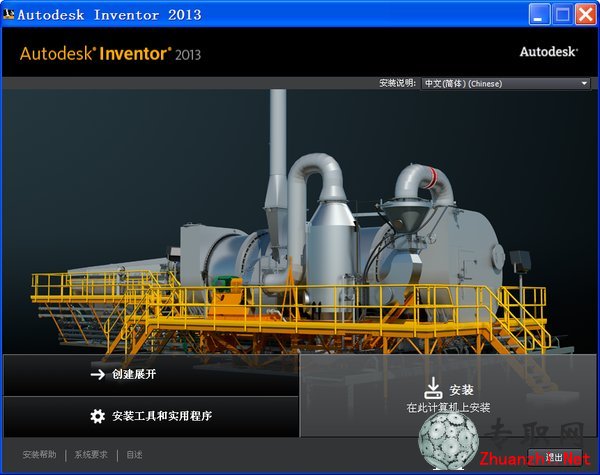Open the 自述 readme link
600x475 pixels.
[134, 455]
